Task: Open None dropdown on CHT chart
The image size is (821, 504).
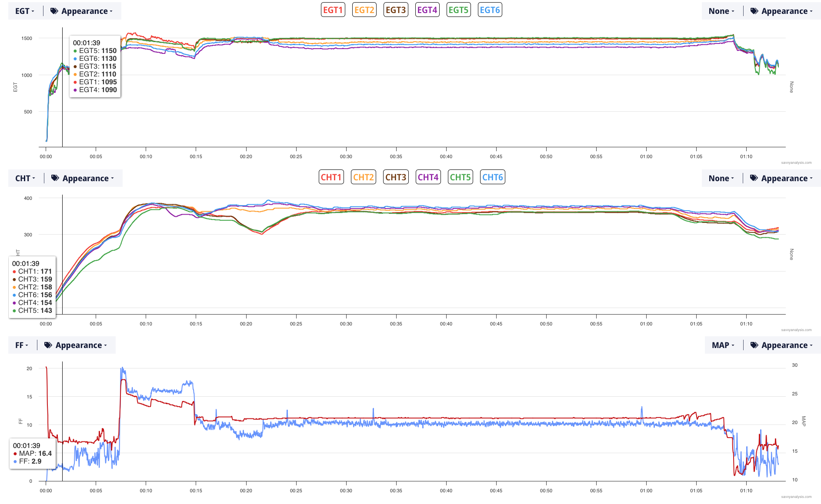Action: [x=721, y=178]
